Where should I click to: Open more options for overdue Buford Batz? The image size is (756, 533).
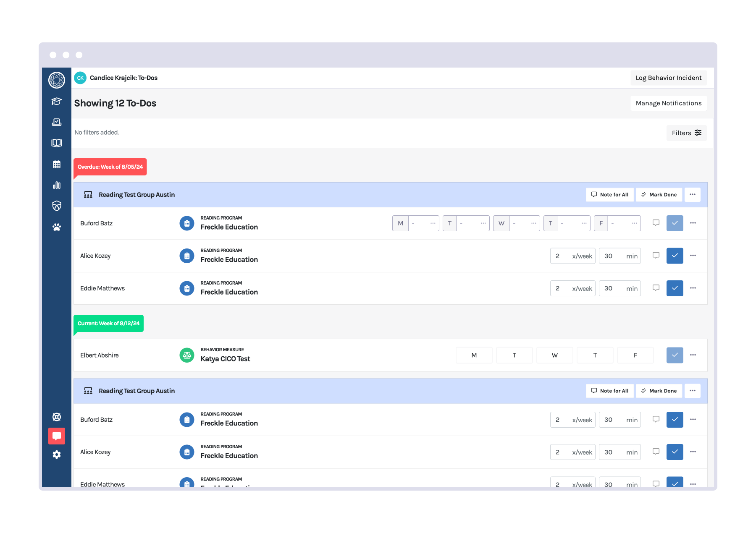(x=693, y=223)
